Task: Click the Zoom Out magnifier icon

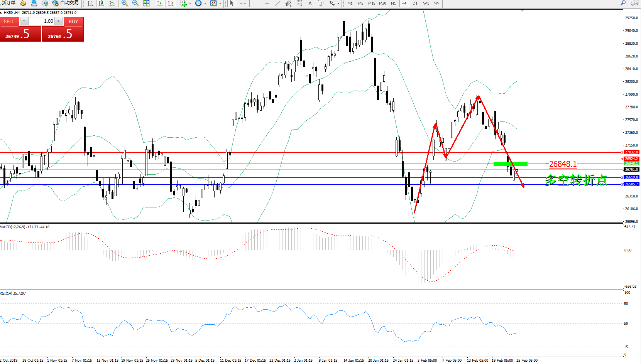Action: [135, 3]
